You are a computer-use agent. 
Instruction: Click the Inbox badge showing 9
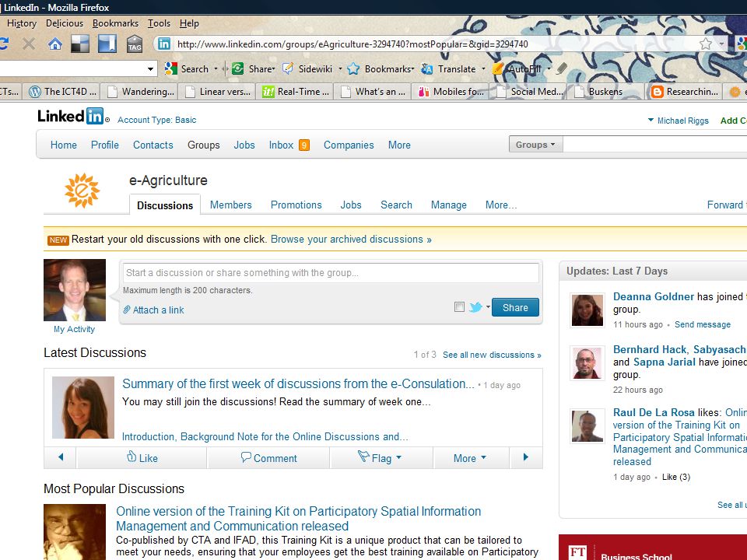304,145
